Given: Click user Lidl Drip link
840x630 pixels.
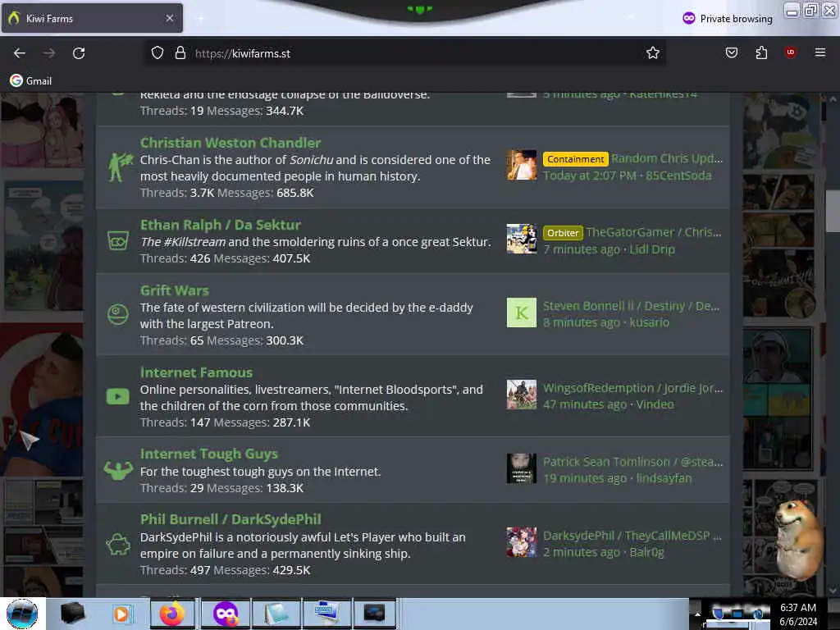Looking at the screenshot, I should tap(652, 249).
